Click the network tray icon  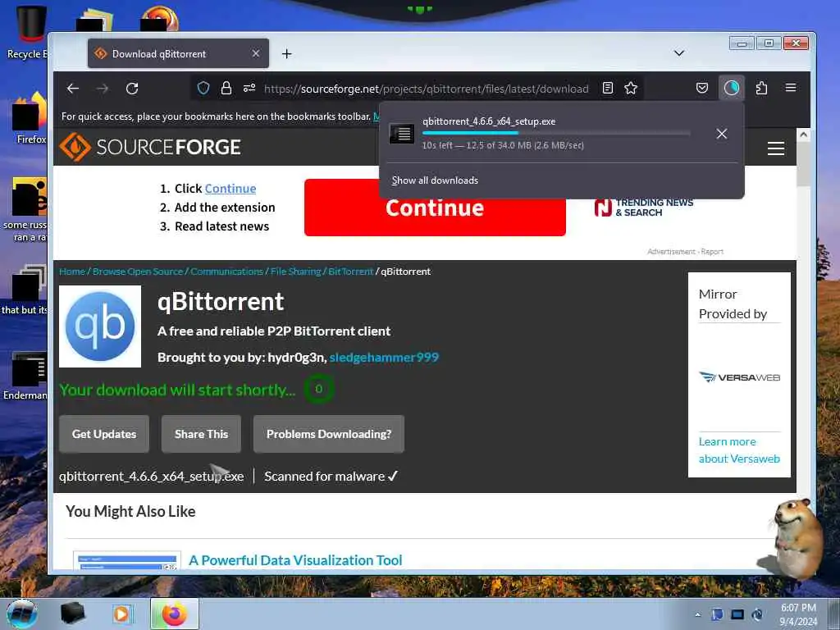(737, 614)
